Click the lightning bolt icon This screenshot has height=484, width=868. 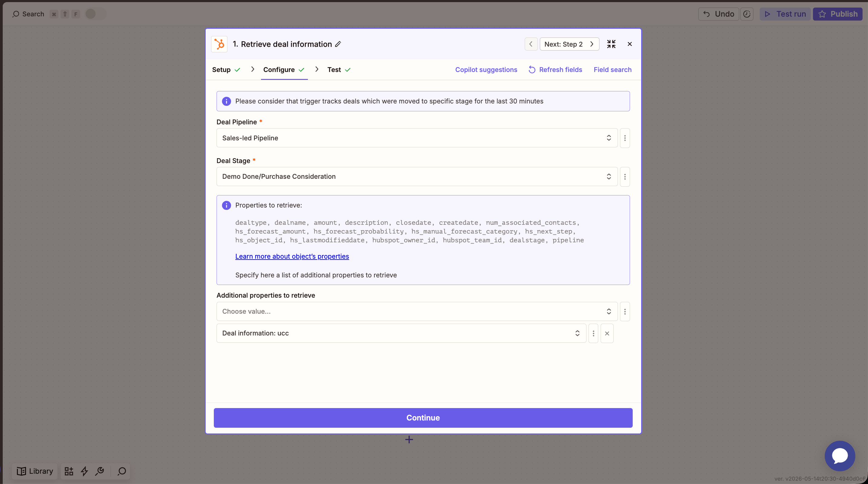tap(84, 471)
